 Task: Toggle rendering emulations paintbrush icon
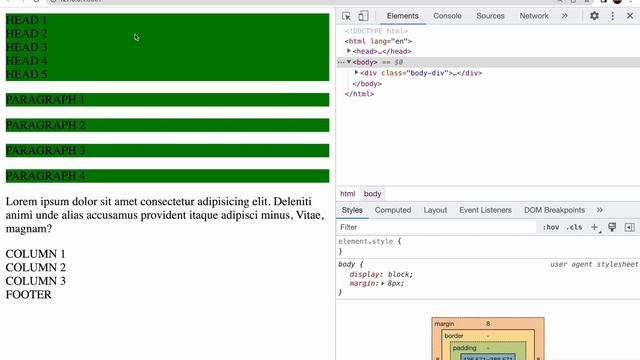[x=612, y=227]
